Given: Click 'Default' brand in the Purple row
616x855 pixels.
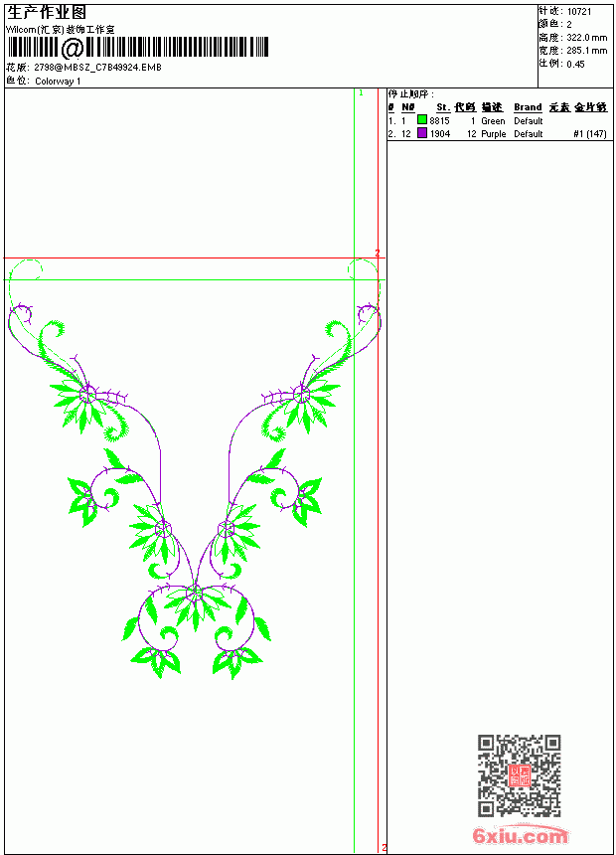Looking at the screenshot, I should tap(528, 134).
